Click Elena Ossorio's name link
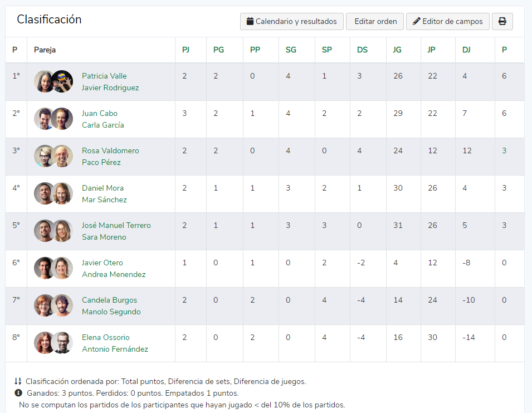 105,337
